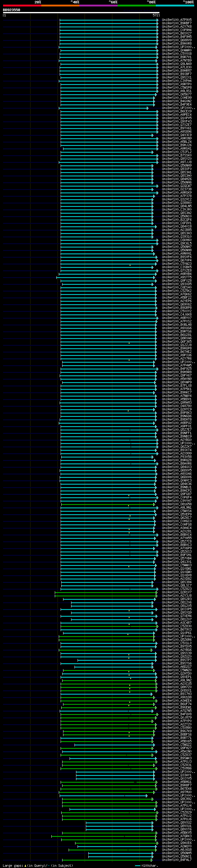Open hit UniRef100_O81206
197x868 pixels.
pos(177,602)
